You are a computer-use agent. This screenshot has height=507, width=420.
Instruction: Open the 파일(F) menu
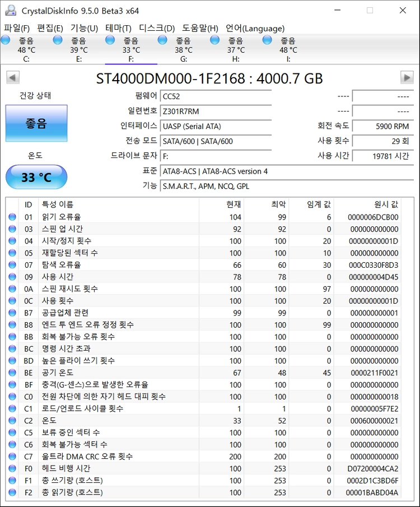coord(17,29)
